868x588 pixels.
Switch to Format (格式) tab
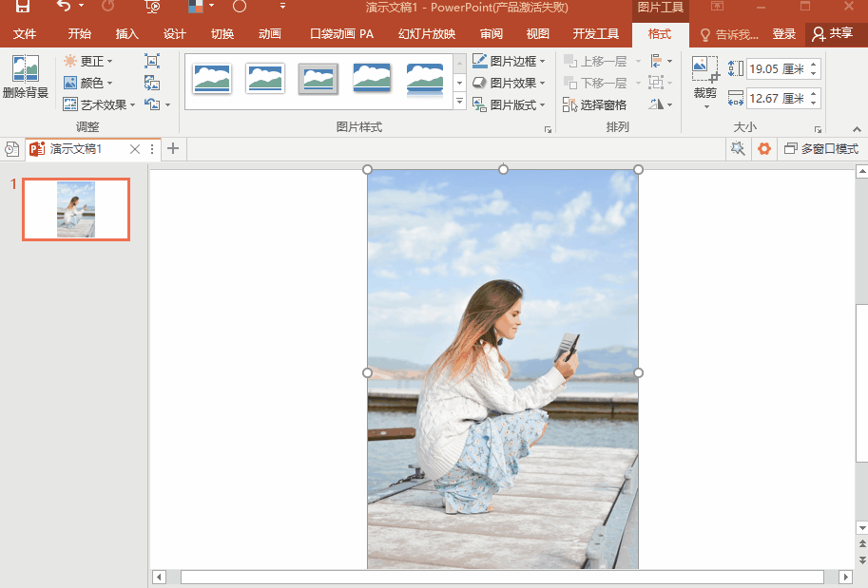[x=660, y=34]
